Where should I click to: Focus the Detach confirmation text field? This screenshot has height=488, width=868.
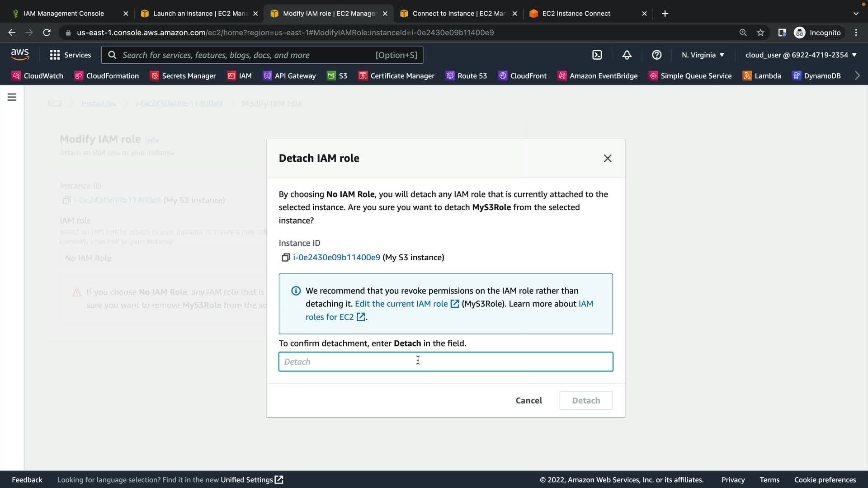pyautogui.click(x=445, y=361)
